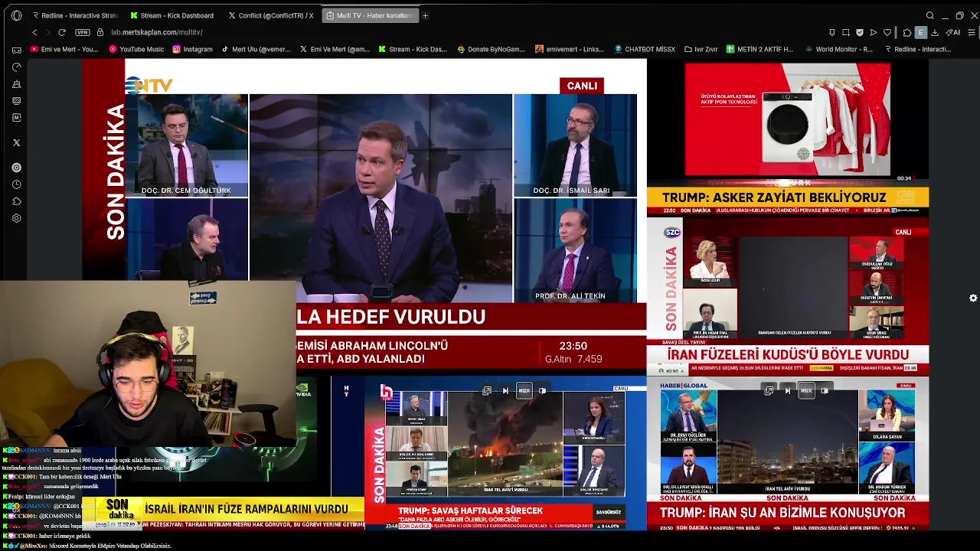
Task: Go forward with the forward arrow
Action: (x=47, y=32)
